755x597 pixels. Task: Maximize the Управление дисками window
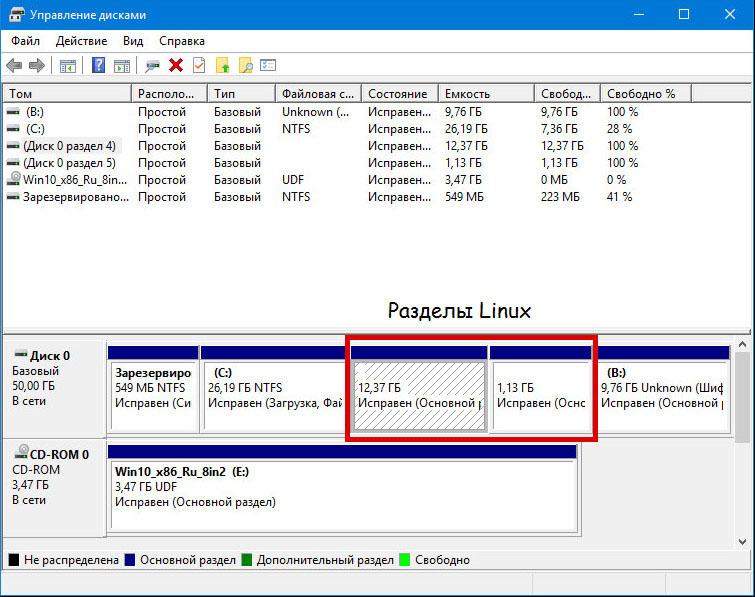tap(684, 14)
